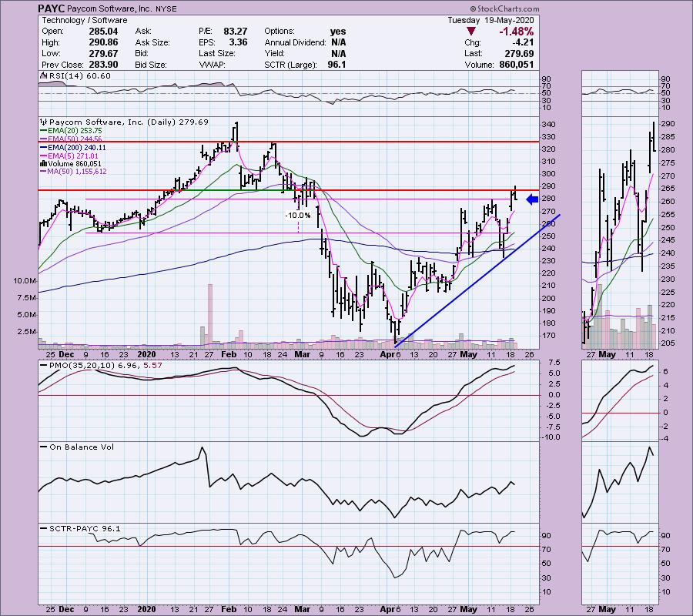Image resolution: width=693 pixels, height=616 pixels.
Task: Click the VWAP field label
Action: (213, 65)
